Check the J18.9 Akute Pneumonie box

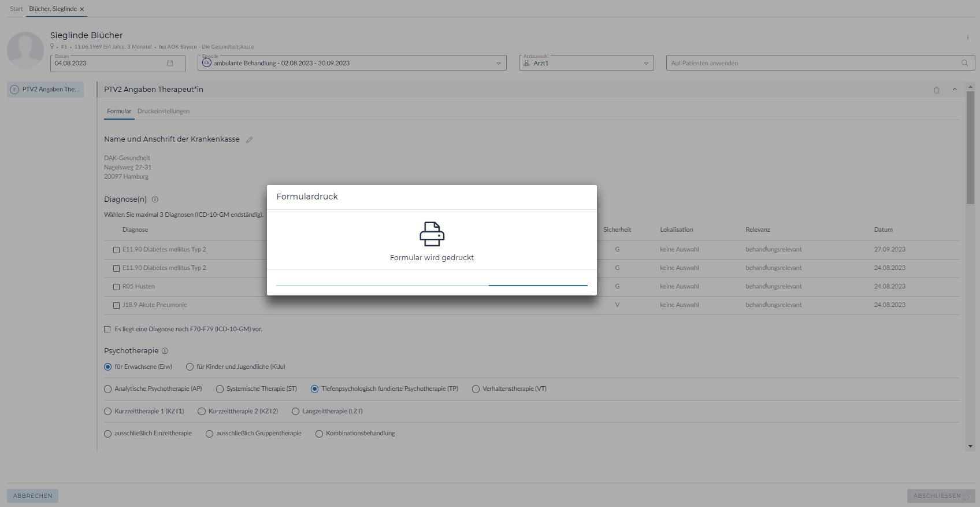116,305
